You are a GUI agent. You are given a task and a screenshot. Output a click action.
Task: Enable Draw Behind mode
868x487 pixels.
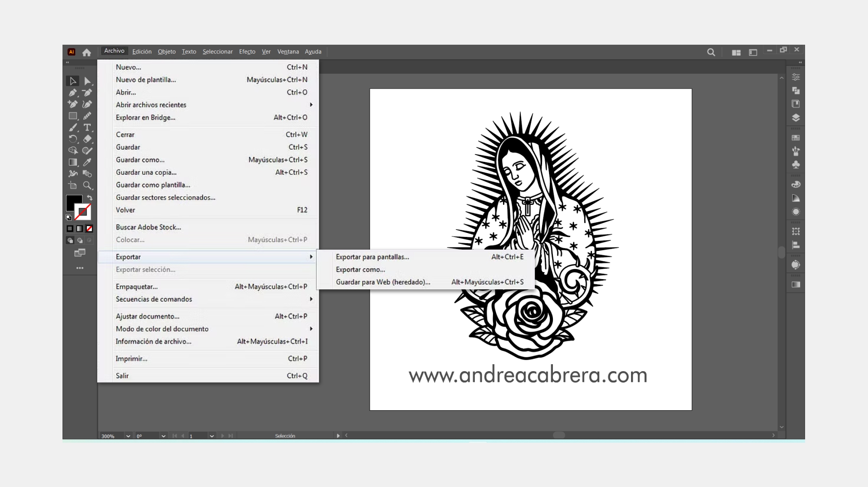click(80, 240)
